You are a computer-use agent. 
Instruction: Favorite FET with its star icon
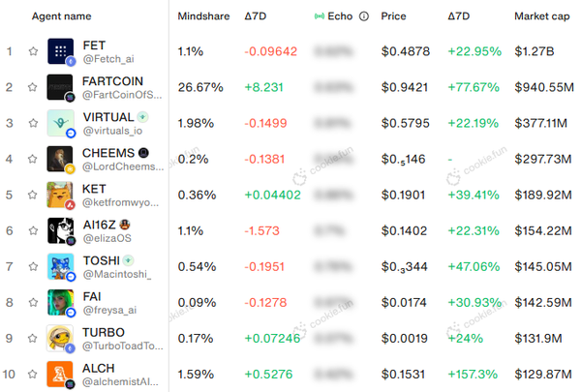(x=33, y=51)
